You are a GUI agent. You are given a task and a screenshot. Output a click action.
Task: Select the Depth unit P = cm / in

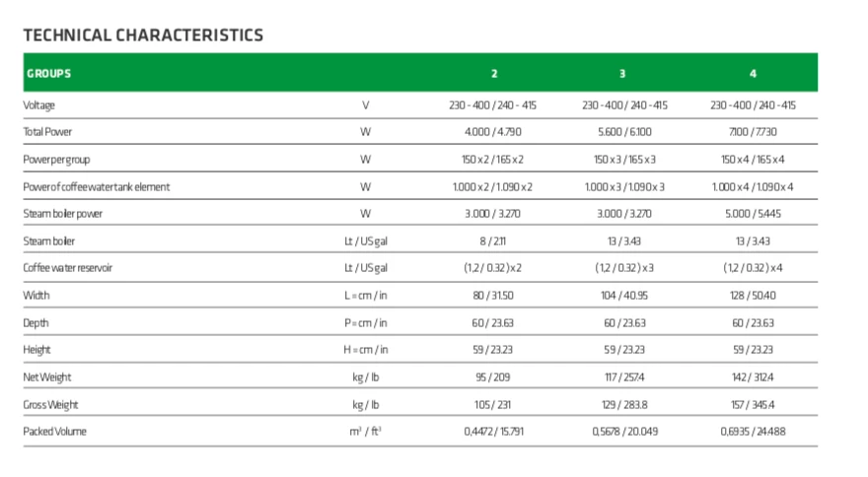[365, 322]
